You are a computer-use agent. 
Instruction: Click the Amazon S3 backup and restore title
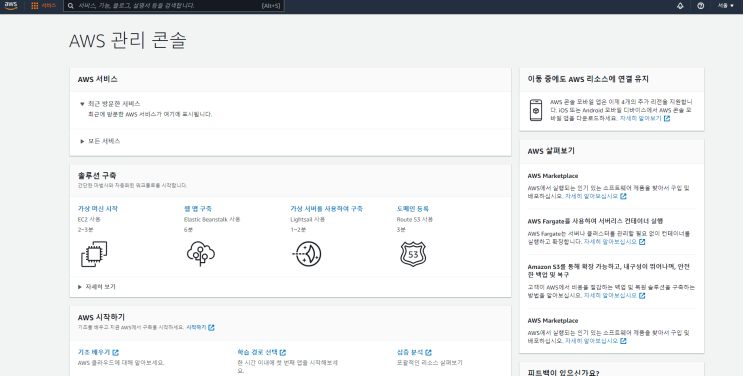608,271
